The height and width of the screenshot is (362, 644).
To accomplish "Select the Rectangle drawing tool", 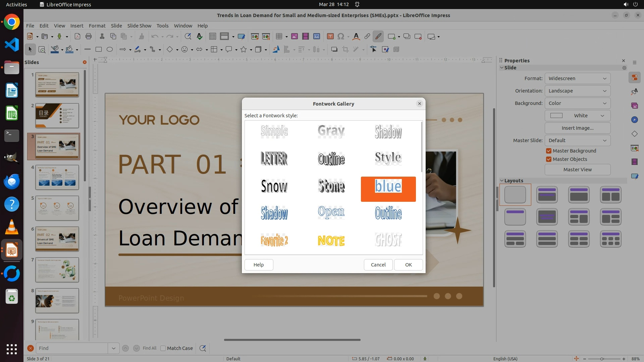I will coord(99,50).
